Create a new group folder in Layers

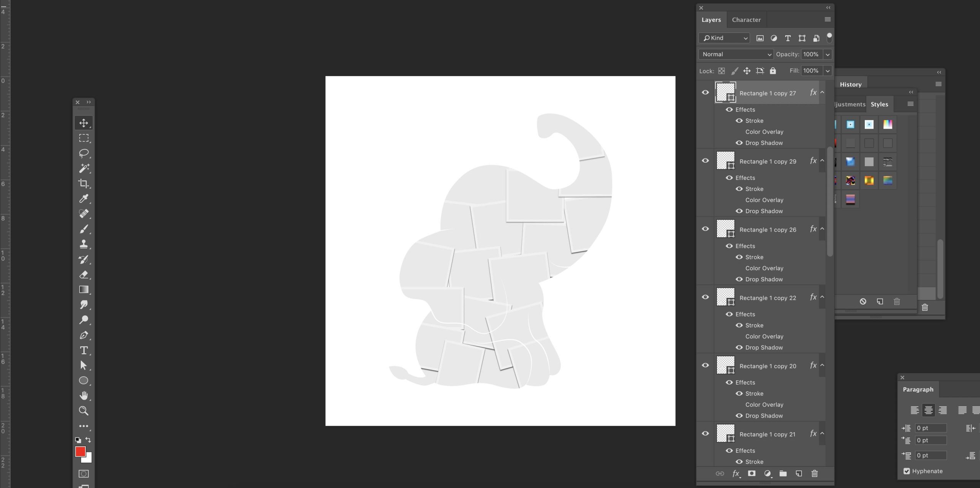tap(783, 473)
